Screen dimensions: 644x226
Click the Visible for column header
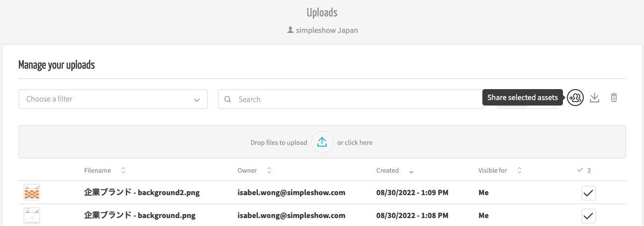point(493,170)
